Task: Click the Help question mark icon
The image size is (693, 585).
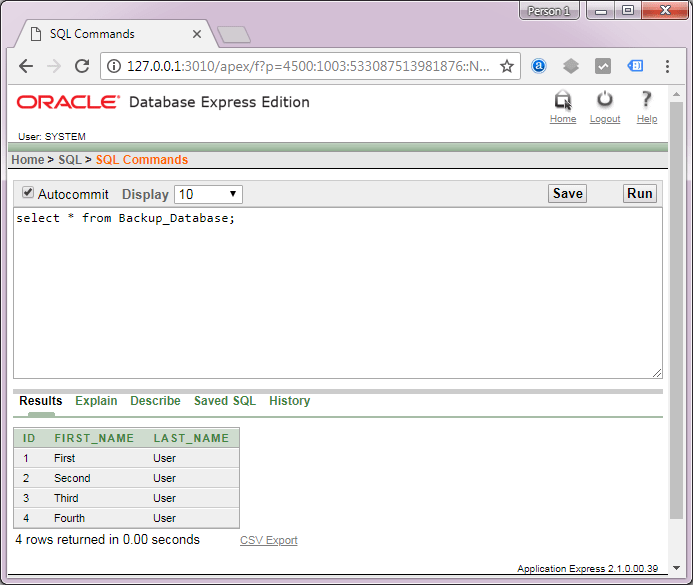Action: pos(647,99)
